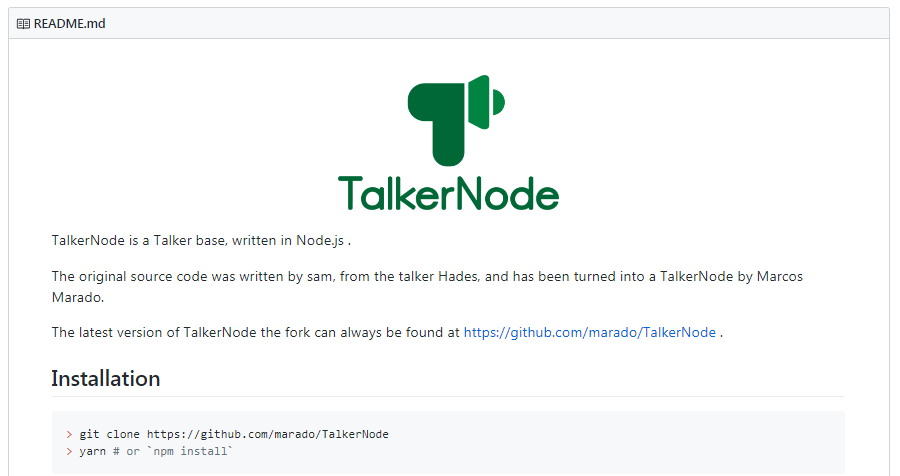Click the light green speaker cone in logo
Screen dimensions: 900x476
[486, 102]
